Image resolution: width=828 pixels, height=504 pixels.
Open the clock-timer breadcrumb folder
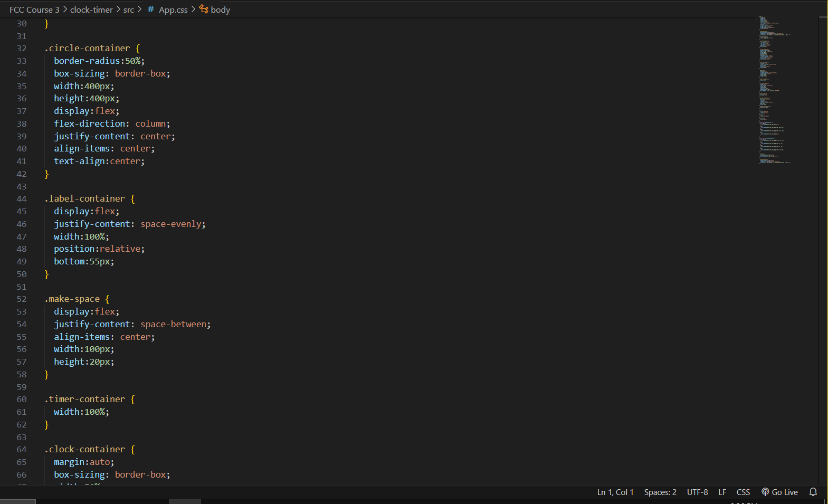[x=91, y=9]
